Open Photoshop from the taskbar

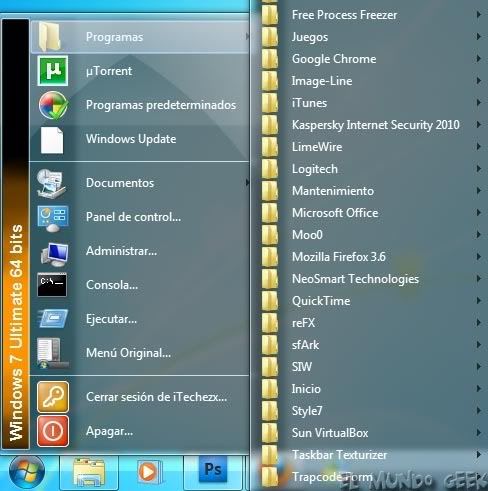[213, 470]
